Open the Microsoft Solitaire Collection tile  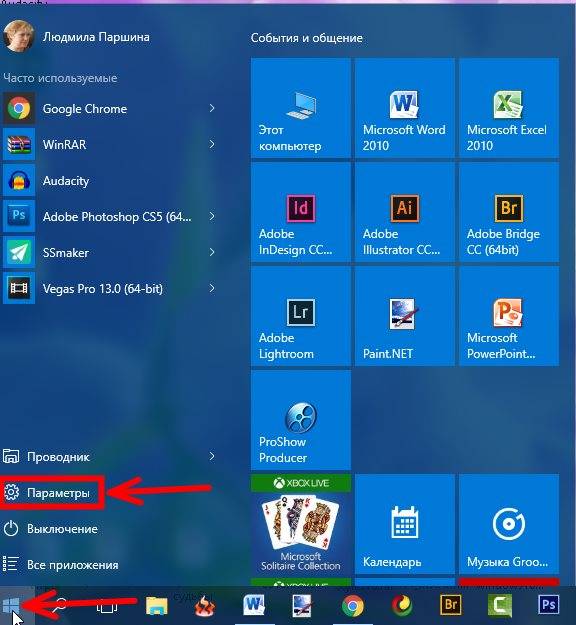(301, 524)
